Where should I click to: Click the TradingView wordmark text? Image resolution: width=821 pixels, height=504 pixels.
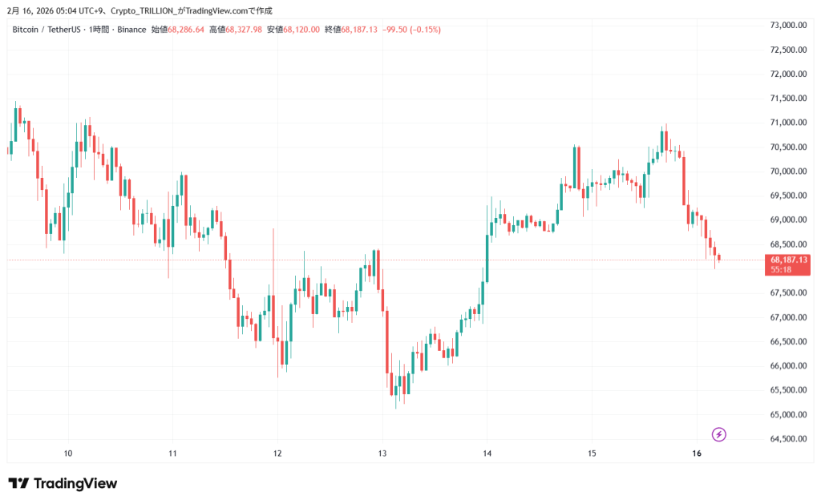tap(75, 483)
